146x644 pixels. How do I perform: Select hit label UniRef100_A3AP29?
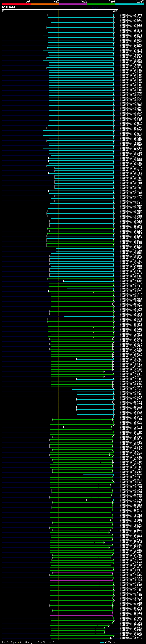coord(131,567)
